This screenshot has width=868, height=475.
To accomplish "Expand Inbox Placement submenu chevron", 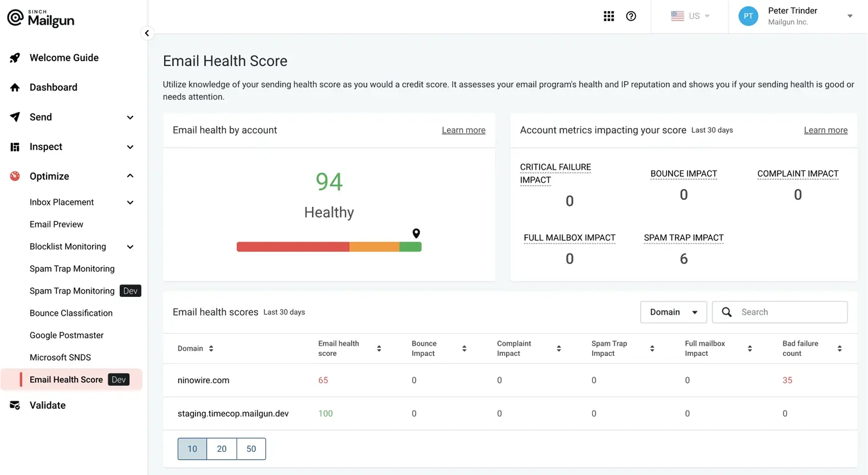I will click(130, 203).
